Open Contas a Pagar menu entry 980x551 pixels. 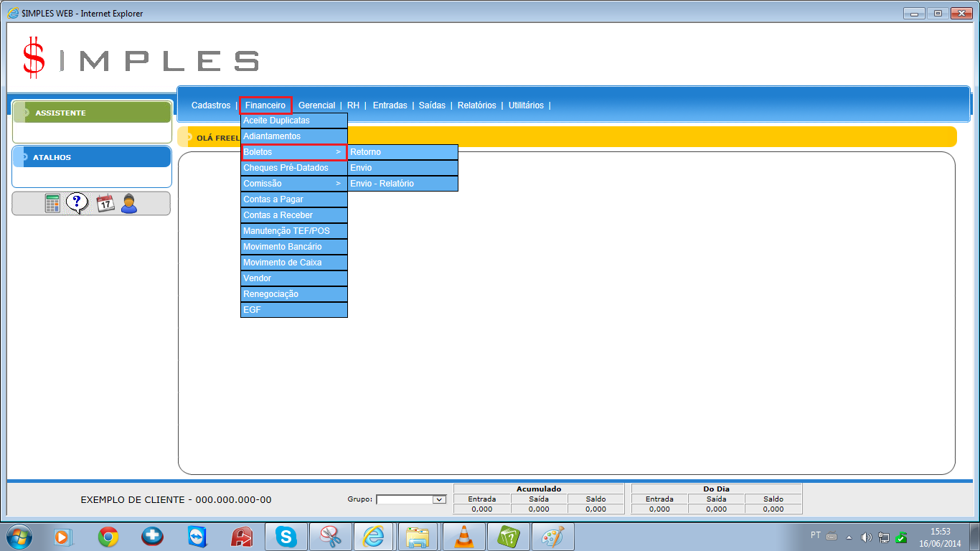point(293,199)
